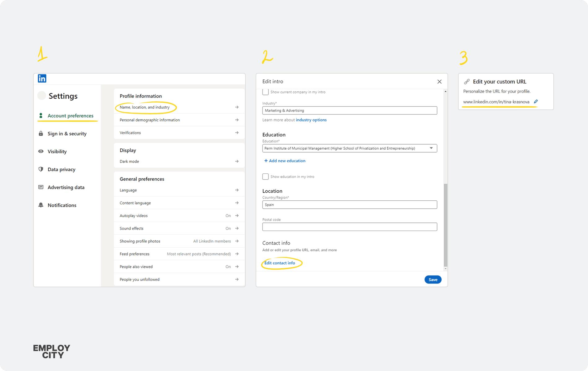Click arrow in the Autoplay videos row

[237, 215]
